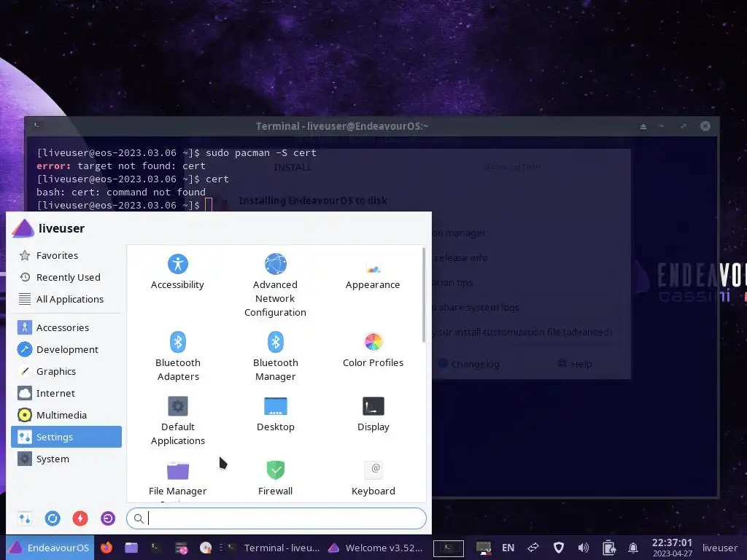The width and height of the screenshot is (747, 560).
Task: Show All Applications category
Action: pyautogui.click(x=66, y=299)
